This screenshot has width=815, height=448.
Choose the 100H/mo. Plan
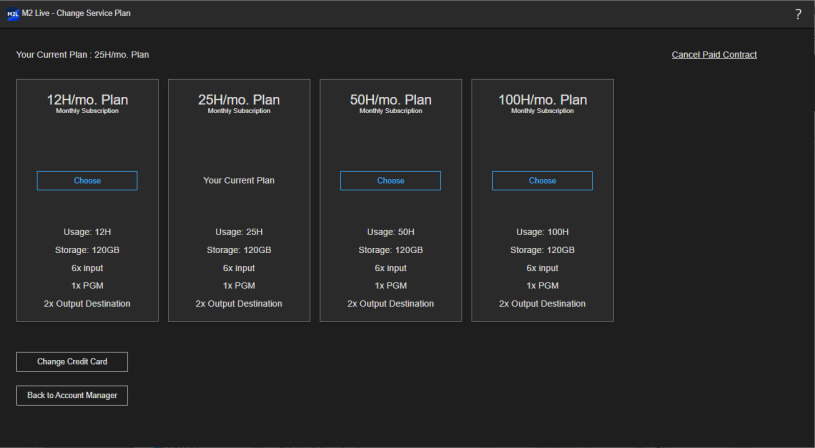coord(542,181)
